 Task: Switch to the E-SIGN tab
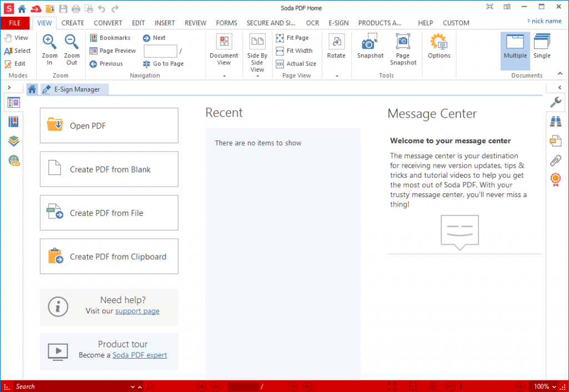tap(338, 23)
